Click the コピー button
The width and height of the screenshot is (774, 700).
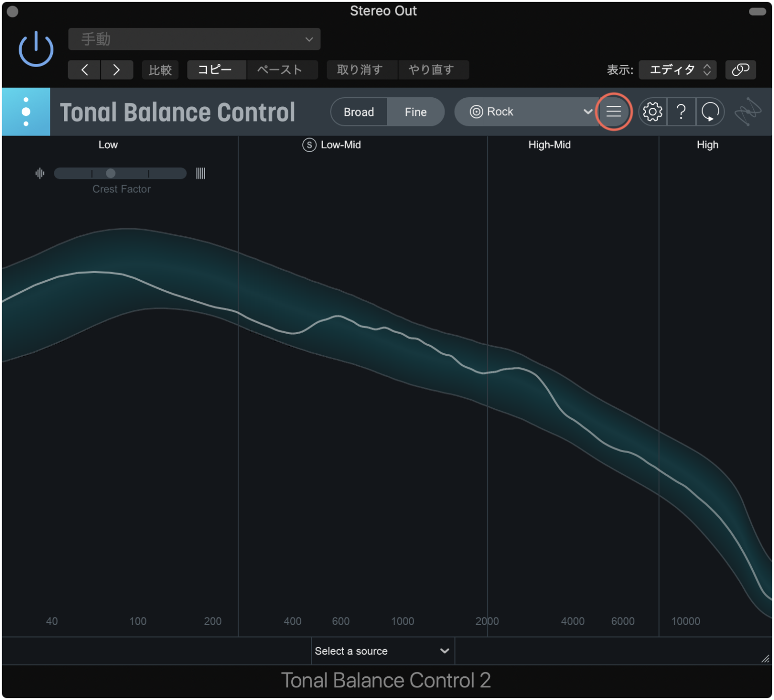[x=216, y=70]
